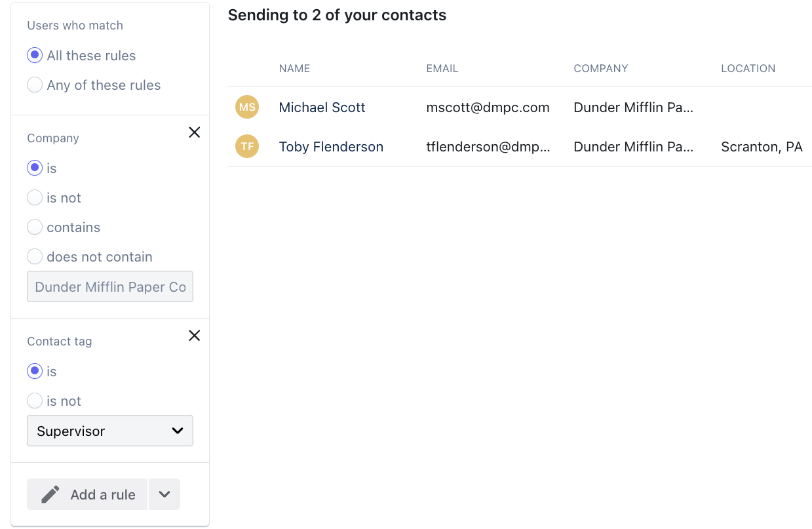Open Michael Scott's contact link
The width and height of the screenshot is (812, 529).
point(322,108)
